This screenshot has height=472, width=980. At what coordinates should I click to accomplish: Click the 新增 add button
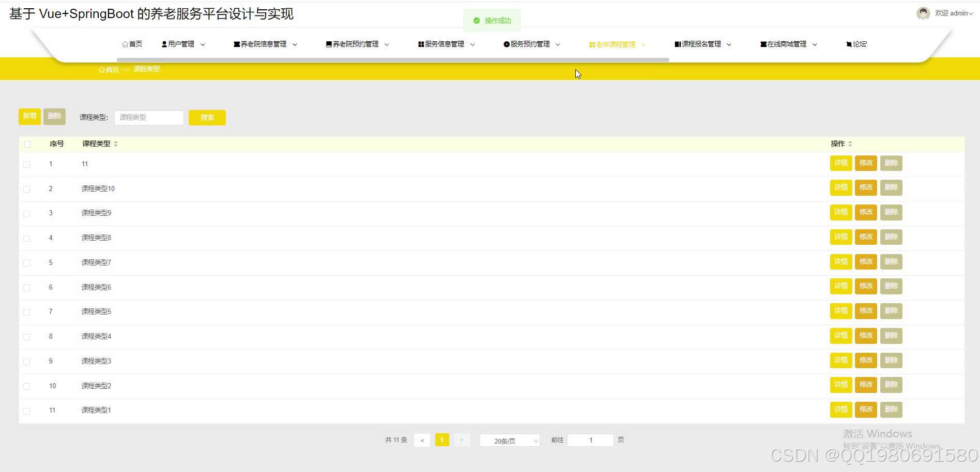pos(29,117)
